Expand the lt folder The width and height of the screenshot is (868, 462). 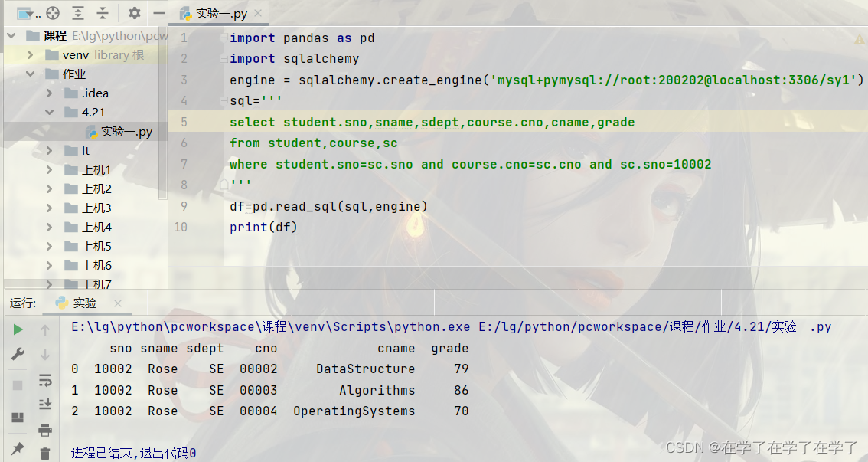click(x=49, y=151)
